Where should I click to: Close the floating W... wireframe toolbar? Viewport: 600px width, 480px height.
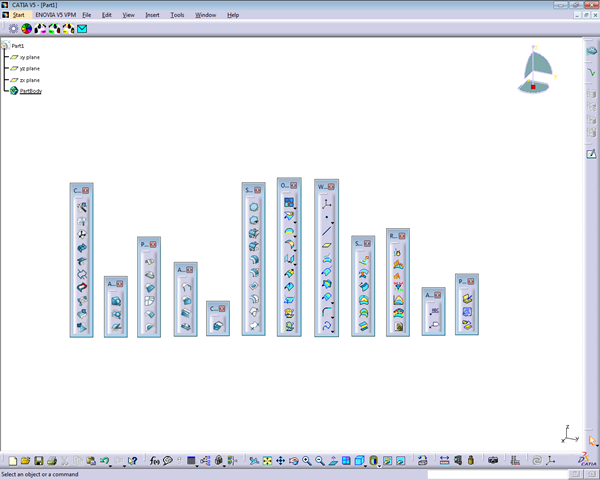(332, 186)
